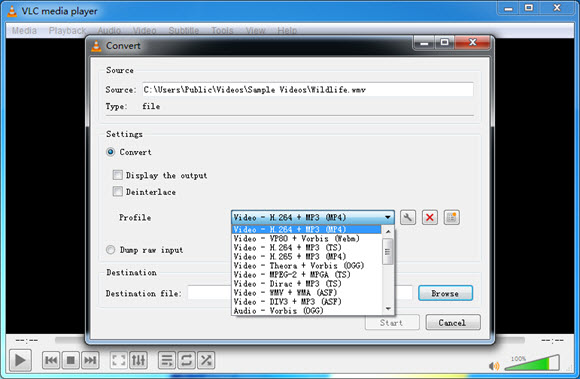Screen dimensions: 580x379
Task: Adjust the volume slider at 100%
Action: click(x=532, y=362)
